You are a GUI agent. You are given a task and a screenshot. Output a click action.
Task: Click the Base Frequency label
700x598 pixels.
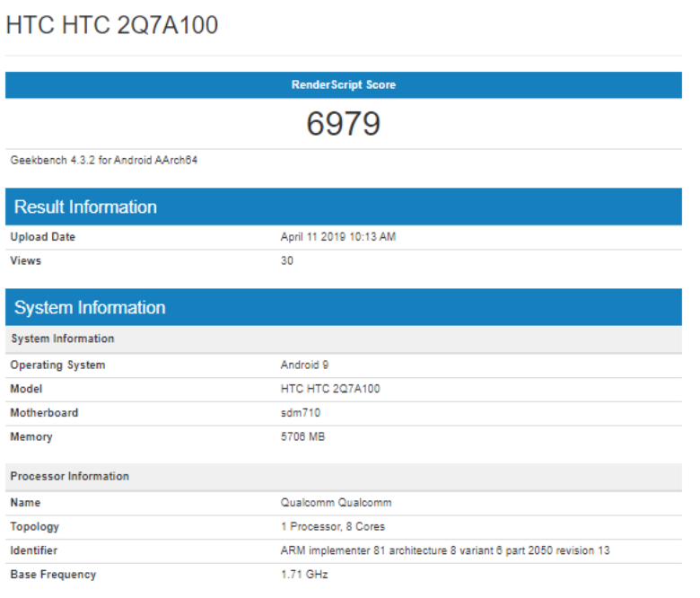pos(53,575)
